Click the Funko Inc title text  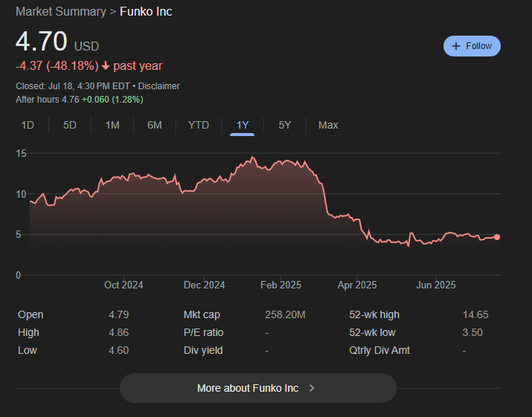[146, 12]
